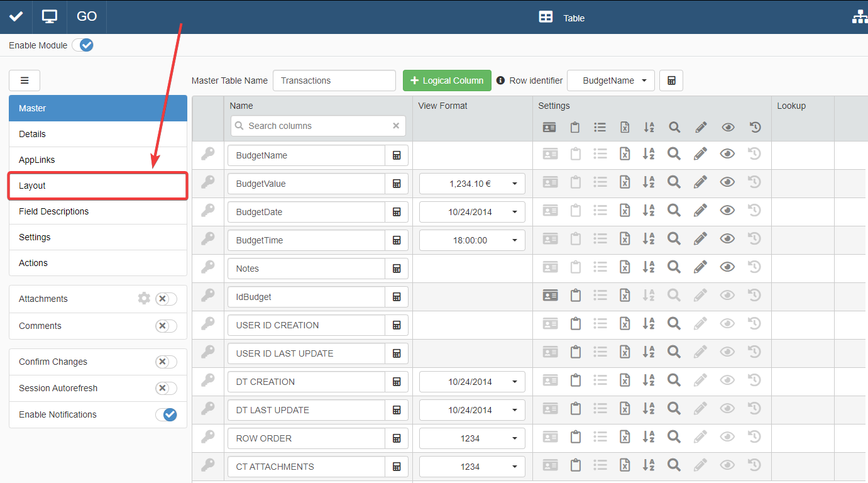Click the calculator icon beside BudgetValue name
This screenshot has width=868, height=483.
(397, 184)
